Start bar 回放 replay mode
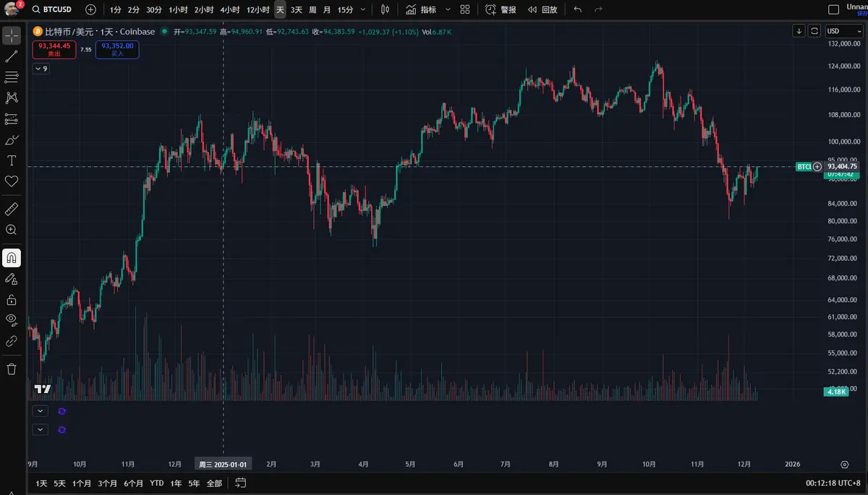 click(x=542, y=9)
